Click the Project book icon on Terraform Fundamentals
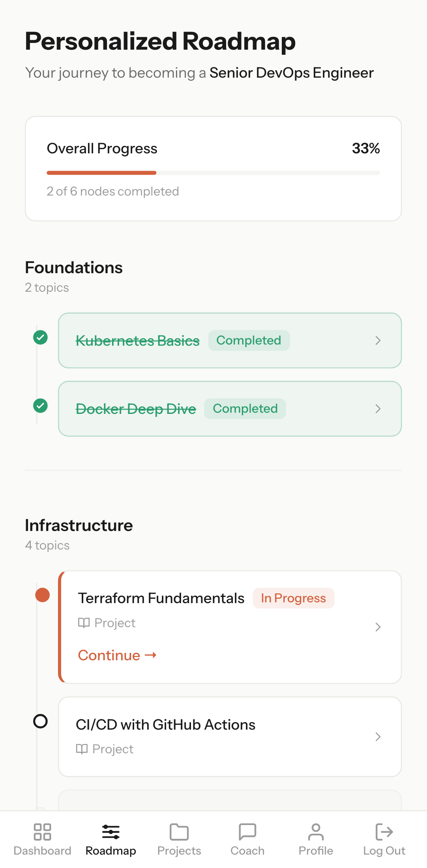Viewport: 427px width, 868px height. pyautogui.click(x=84, y=623)
